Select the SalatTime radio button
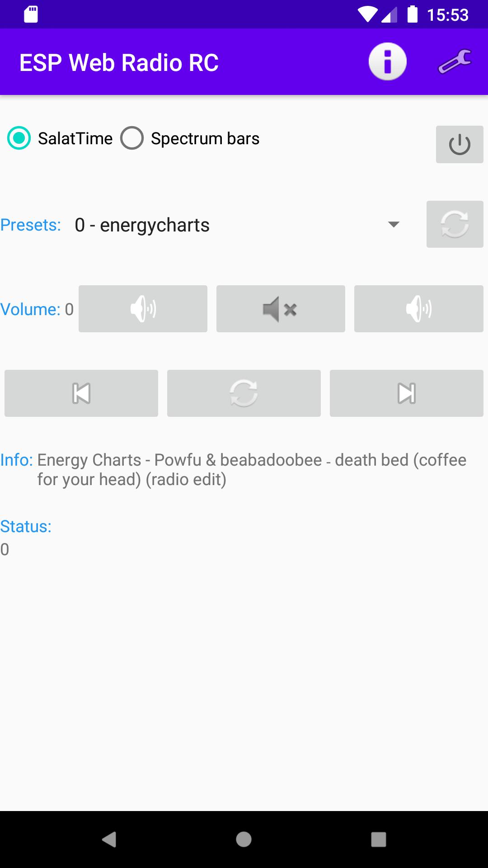 (19, 138)
